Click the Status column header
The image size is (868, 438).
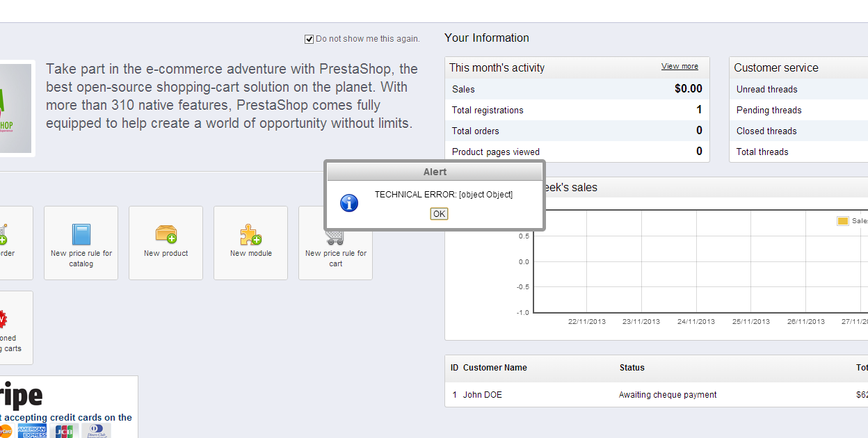point(632,368)
